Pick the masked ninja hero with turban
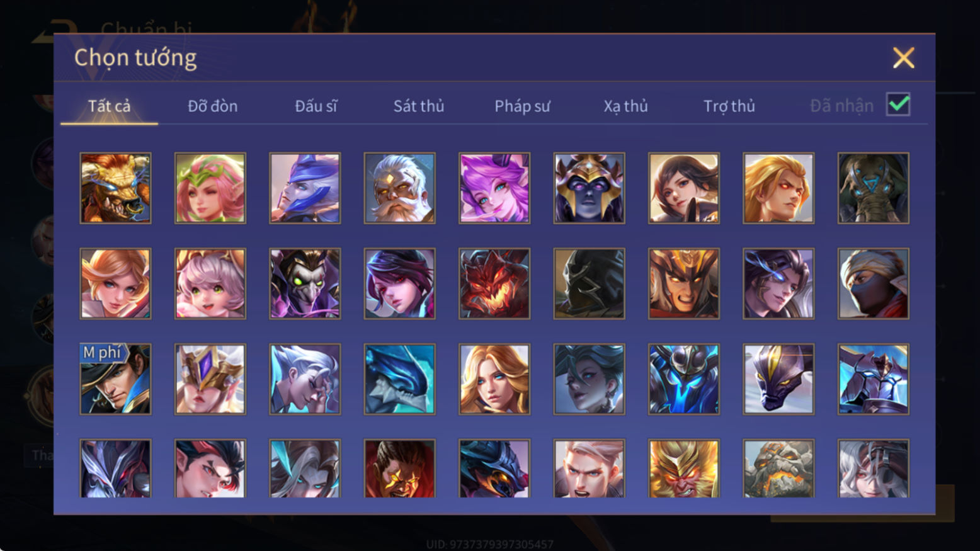Viewport: 980px width, 551px height. 873,283
